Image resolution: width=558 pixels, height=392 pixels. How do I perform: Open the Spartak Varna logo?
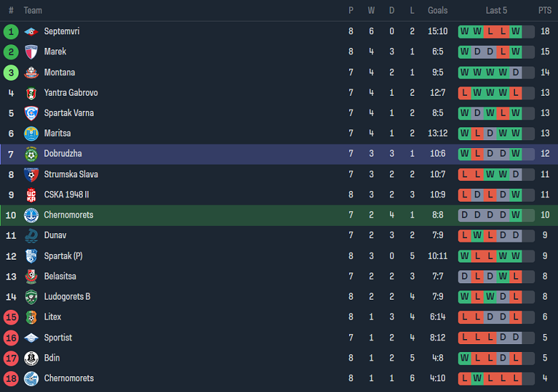click(x=31, y=113)
